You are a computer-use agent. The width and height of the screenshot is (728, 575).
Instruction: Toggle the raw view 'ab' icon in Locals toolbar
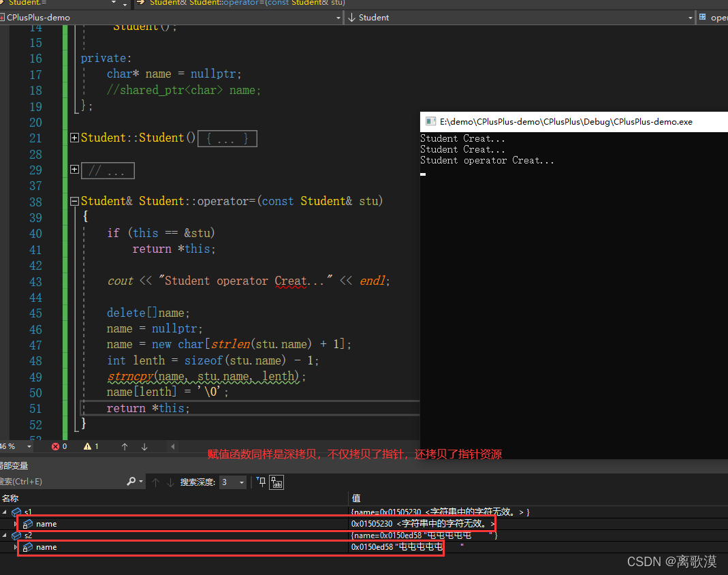(276, 482)
